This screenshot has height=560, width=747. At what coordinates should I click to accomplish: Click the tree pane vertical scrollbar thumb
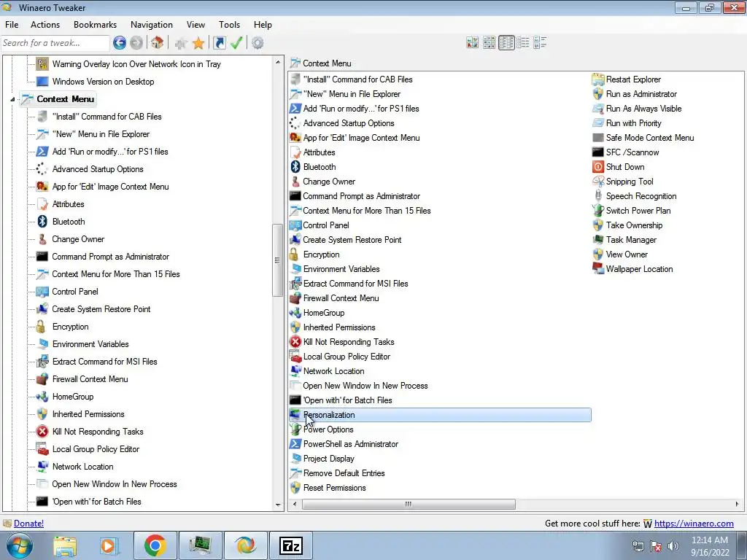click(277, 260)
